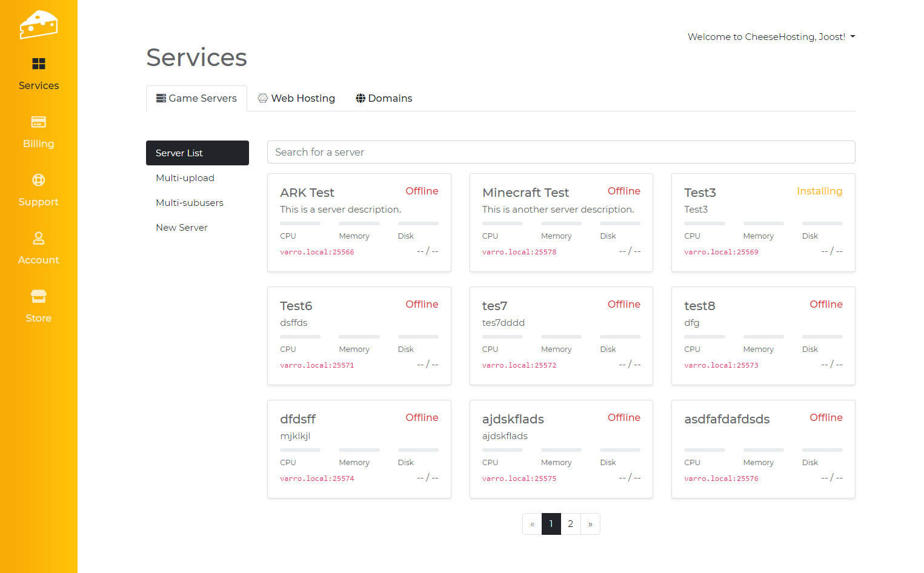Open Support via lifebuoy icon

tap(39, 180)
